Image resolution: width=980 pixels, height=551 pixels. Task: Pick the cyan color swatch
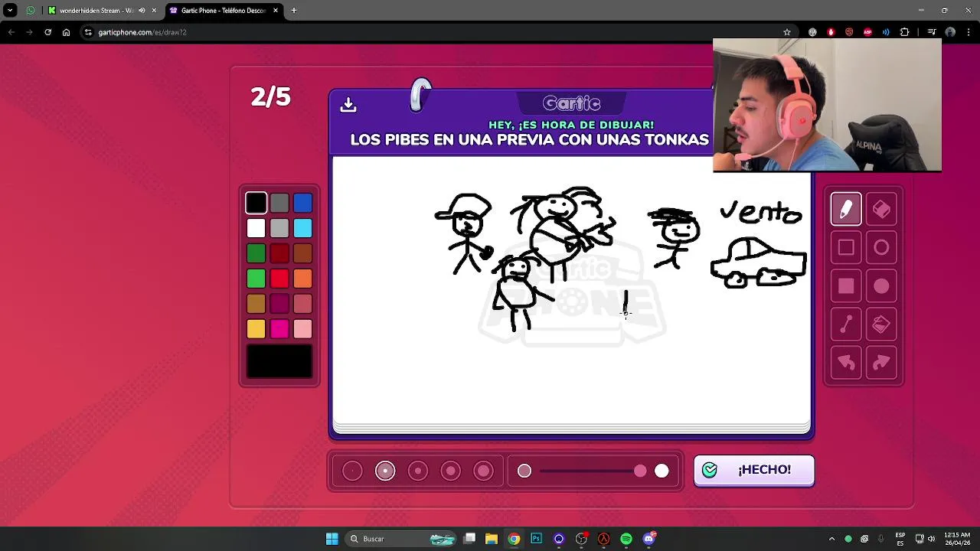pos(302,228)
